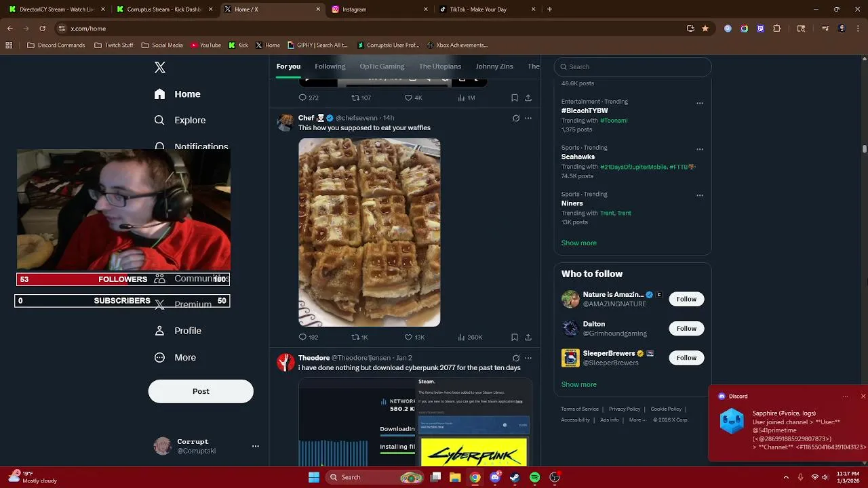Follow Dalton account
Image resolution: width=868 pixels, height=488 pixels.
[x=686, y=329]
